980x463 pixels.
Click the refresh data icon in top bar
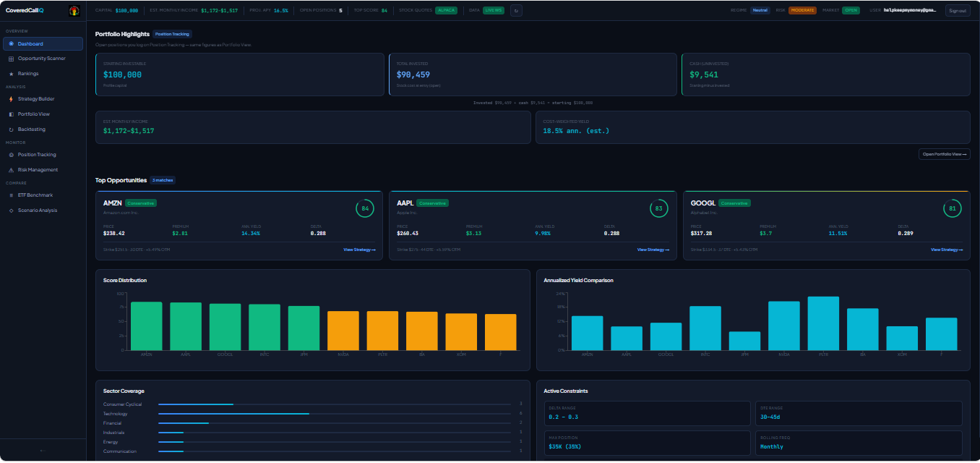pyautogui.click(x=516, y=11)
